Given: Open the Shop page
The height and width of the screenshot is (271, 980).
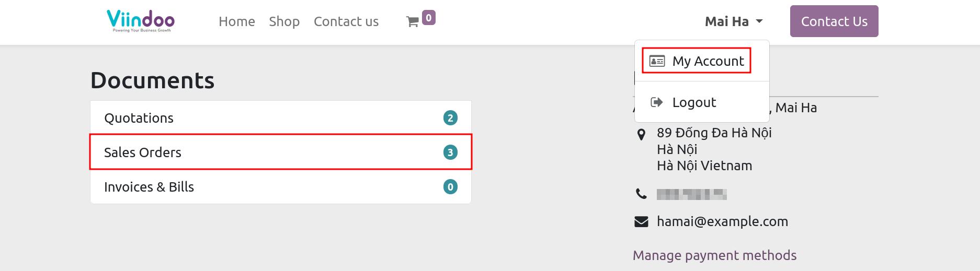Looking at the screenshot, I should pyautogui.click(x=284, y=21).
